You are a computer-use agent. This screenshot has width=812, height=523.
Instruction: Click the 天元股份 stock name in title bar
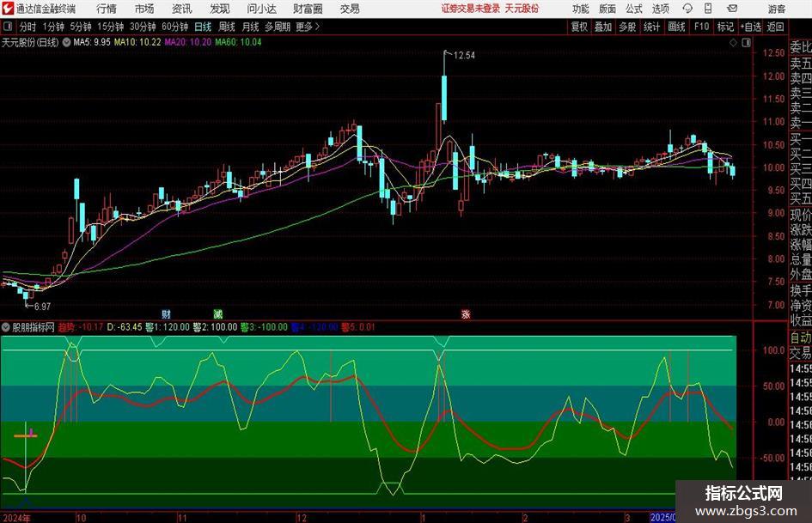point(522,9)
